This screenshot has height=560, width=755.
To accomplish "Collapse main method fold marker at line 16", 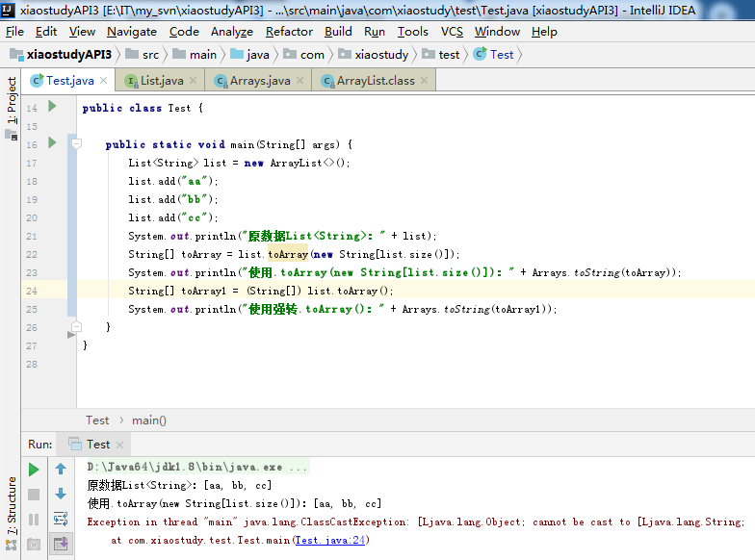I will coord(76,143).
